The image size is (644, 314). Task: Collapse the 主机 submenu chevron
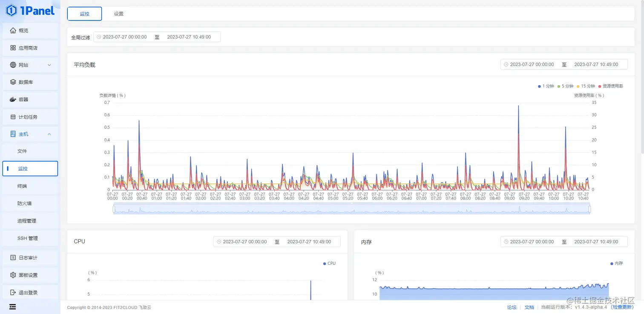49,134
